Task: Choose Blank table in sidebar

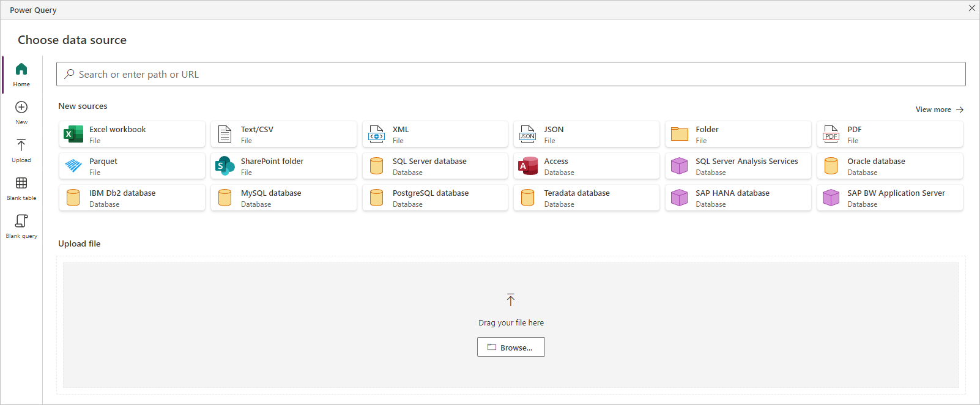Action: (x=21, y=189)
